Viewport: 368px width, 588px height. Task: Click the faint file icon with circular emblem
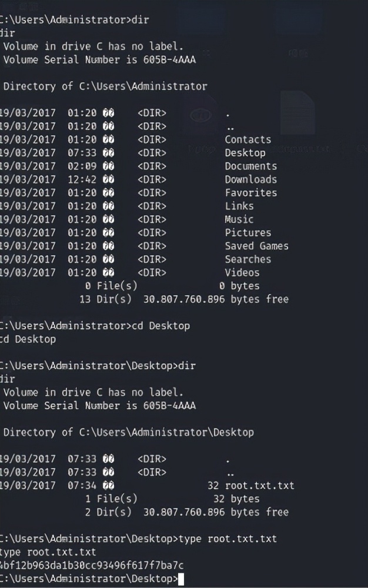(x=201, y=114)
